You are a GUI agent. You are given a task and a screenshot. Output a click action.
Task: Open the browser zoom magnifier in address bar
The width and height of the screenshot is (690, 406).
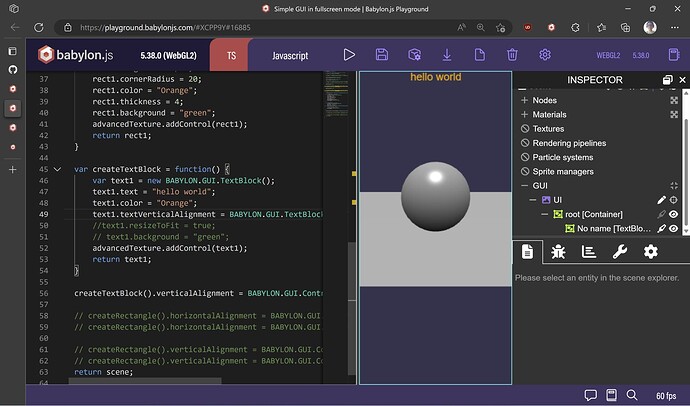(x=481, y=27)
